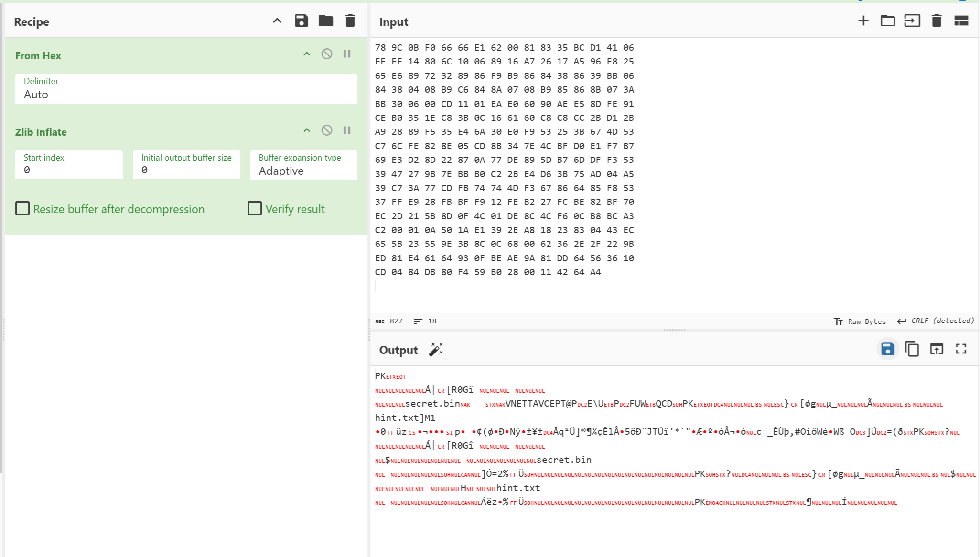Maximise the output pane

(961, 349)
